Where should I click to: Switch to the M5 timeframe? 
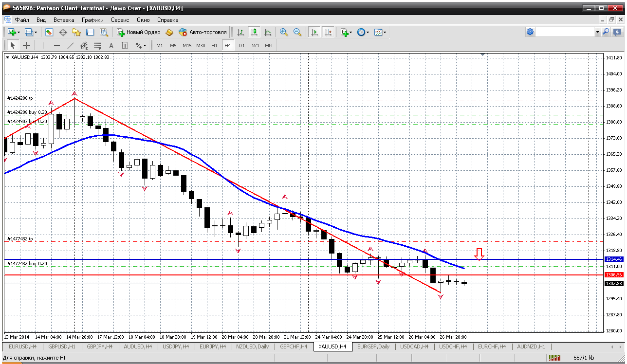(x=173, y=45)
